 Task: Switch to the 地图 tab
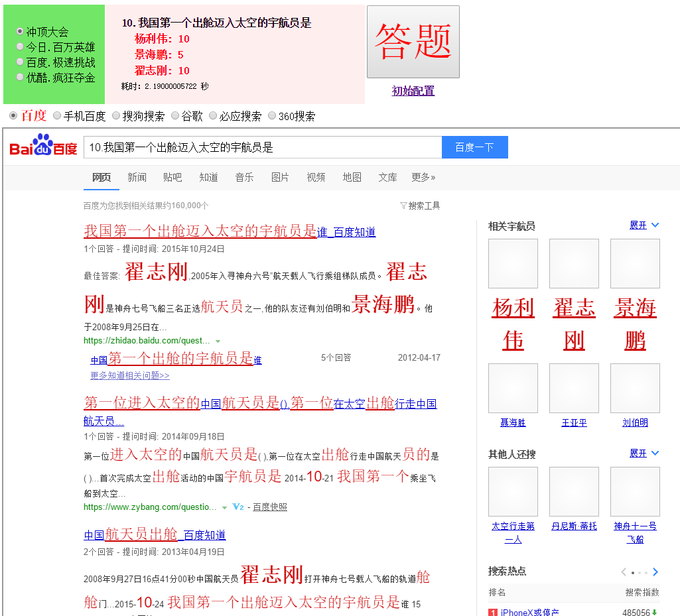[x=352, y=177]
